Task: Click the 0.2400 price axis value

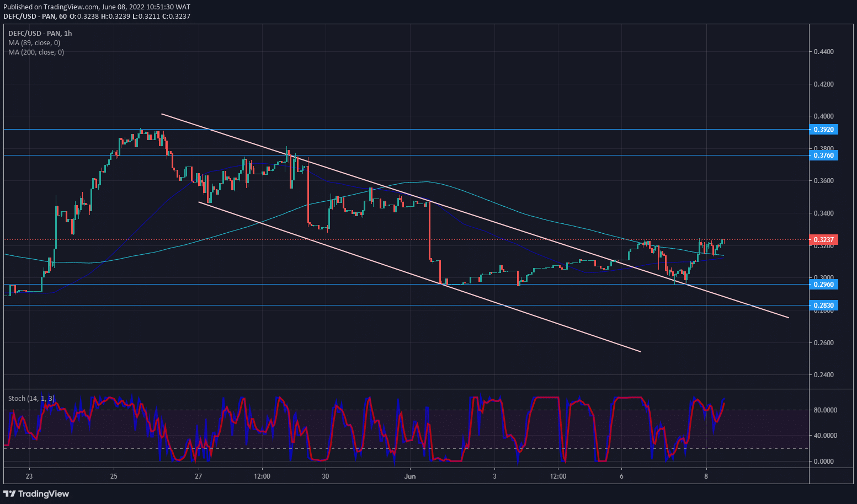Action: click(824, 375)
